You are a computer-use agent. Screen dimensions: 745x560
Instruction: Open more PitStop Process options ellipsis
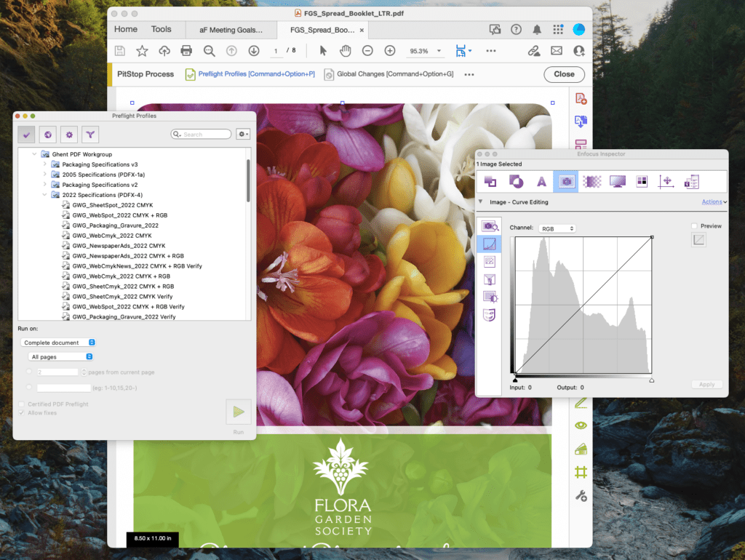coord(469,75)
